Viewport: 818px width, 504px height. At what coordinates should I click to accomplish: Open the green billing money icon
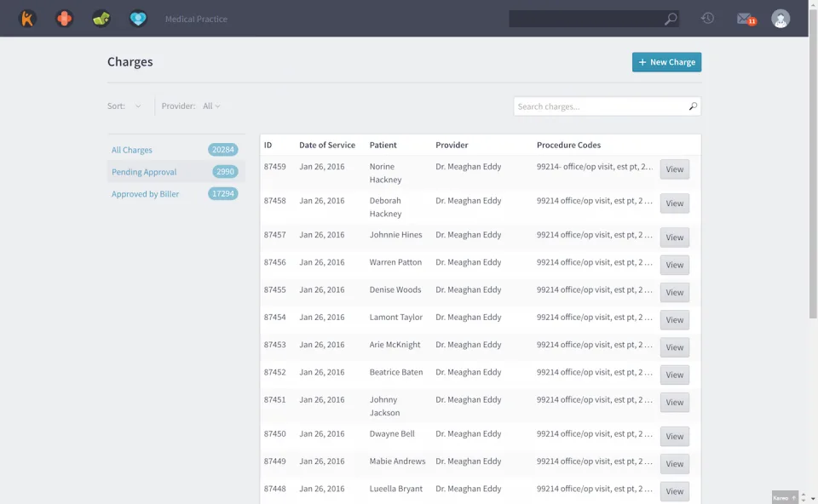pyautogui.click(x=101, y=19)
